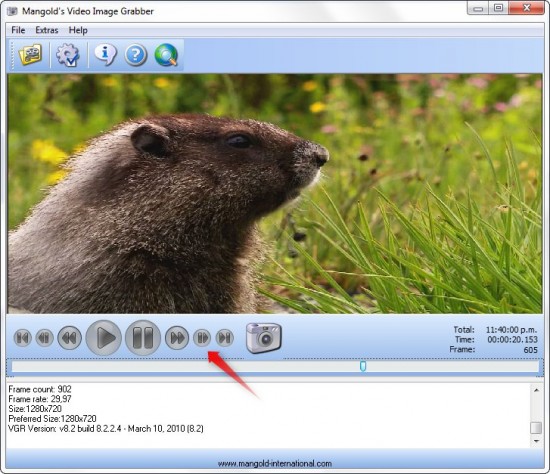Close the Video Image Grabber window

[526, 8]
